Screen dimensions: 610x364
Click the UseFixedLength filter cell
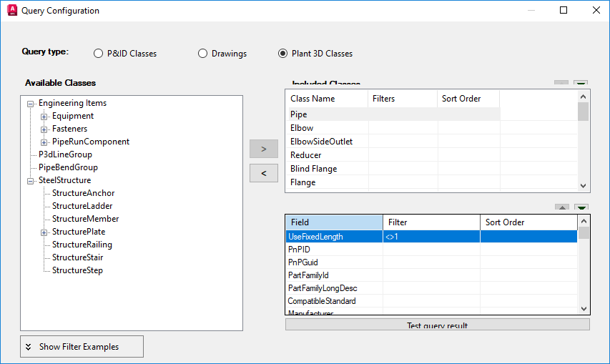(x=431, y=237)
